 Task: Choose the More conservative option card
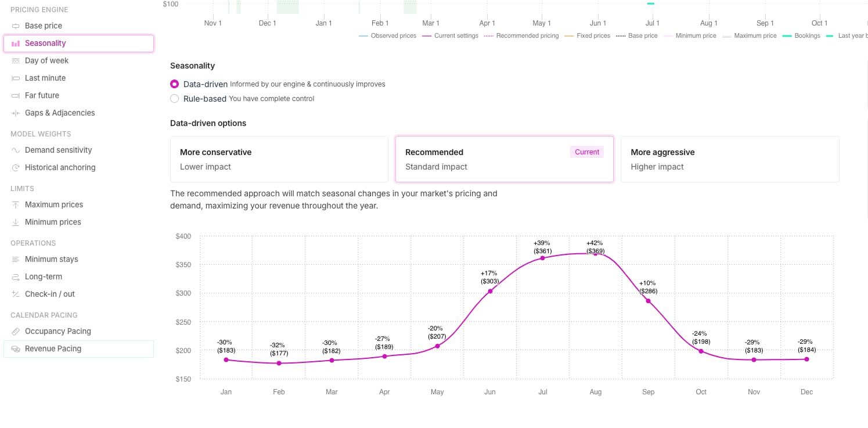tap(279, 159)
